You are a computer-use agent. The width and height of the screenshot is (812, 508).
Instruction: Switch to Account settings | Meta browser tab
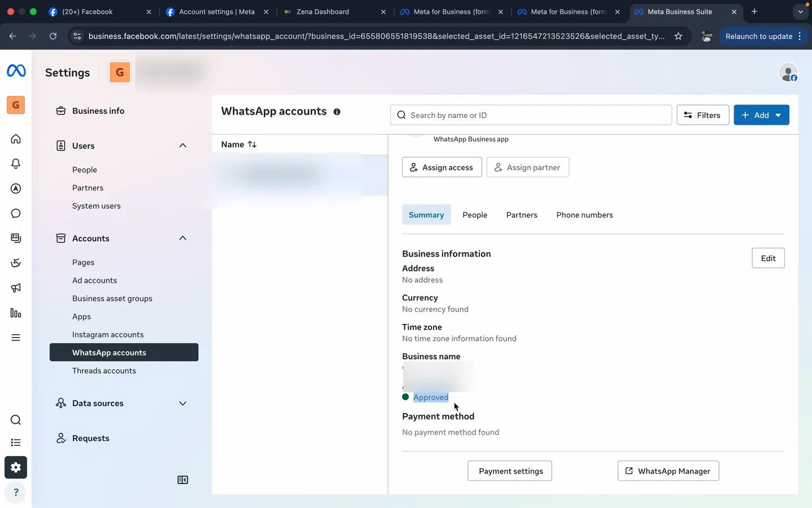[x=217, y=11]
